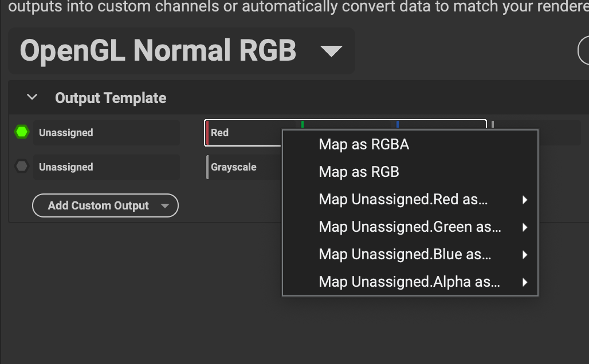This screenshot has height=364, width=589.
Task: Select the second Unassigned output name field
Action: click(107, 167)
